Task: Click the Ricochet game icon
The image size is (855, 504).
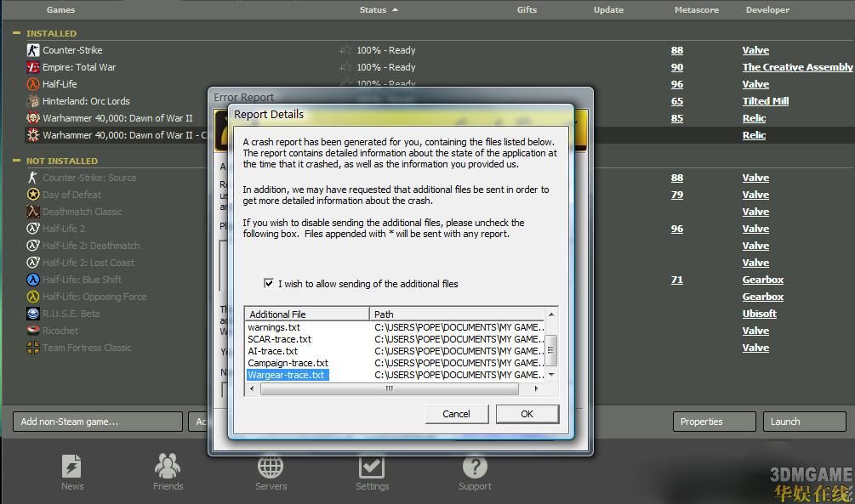Action: click(33, 330)
